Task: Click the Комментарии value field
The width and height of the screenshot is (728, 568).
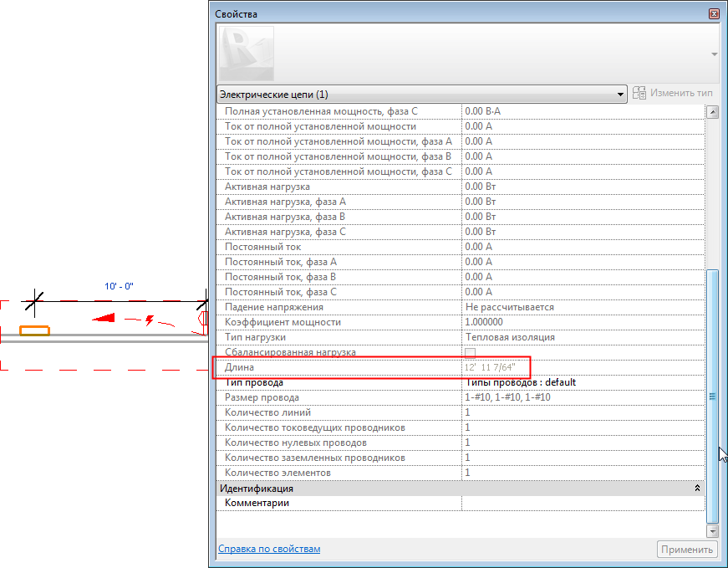Action: [x=583, y=503]
